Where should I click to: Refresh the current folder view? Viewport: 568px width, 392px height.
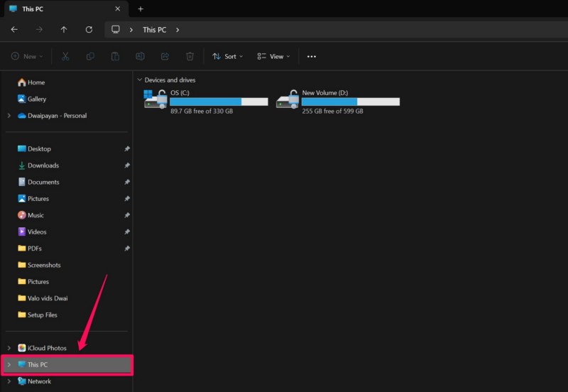coord(89,30)
